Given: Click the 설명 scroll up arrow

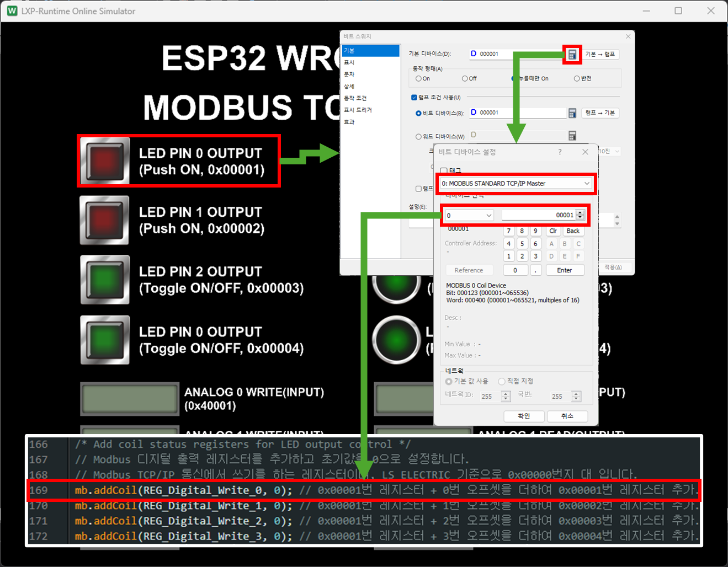Looking at the screenshot, I should point(617,217).
